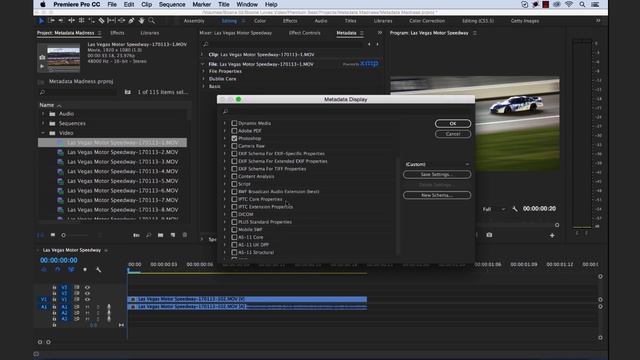The image size is (640, 360).
Task: Click poster frame camera icon on thumbnail
Action: point(42,58)
